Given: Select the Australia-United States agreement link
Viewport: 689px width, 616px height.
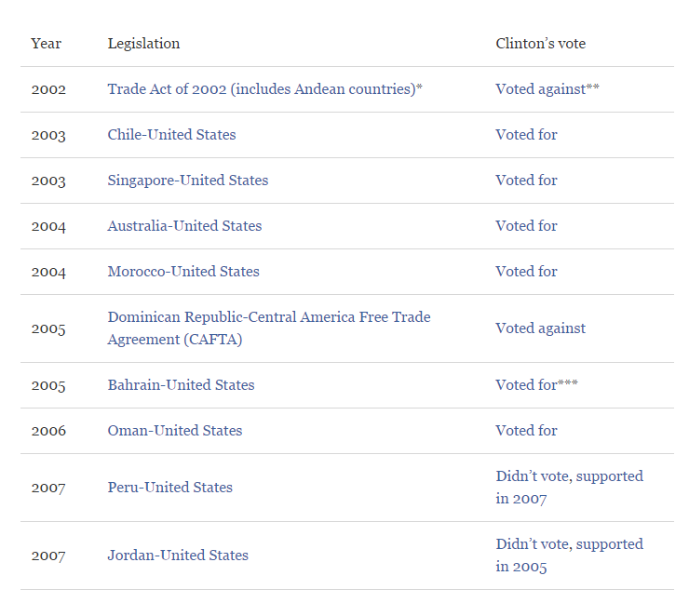Looking at the screenshot, I should tap(184, 226).
